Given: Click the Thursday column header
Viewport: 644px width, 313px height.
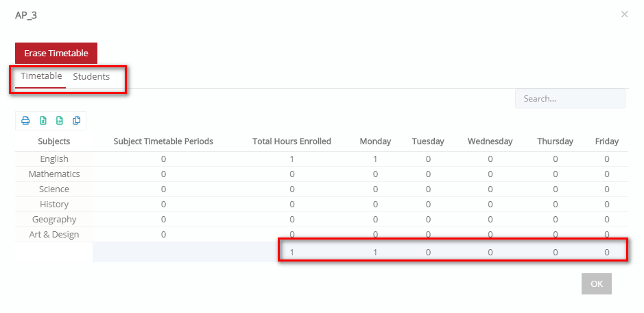Looking at the screenshot, I should [555, 141].
